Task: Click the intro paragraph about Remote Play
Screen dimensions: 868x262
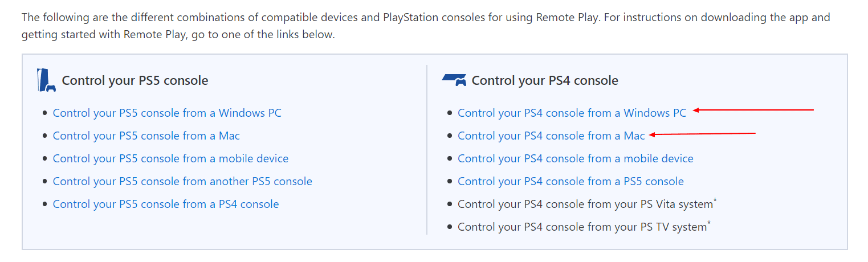Action: tap(426, 26)
